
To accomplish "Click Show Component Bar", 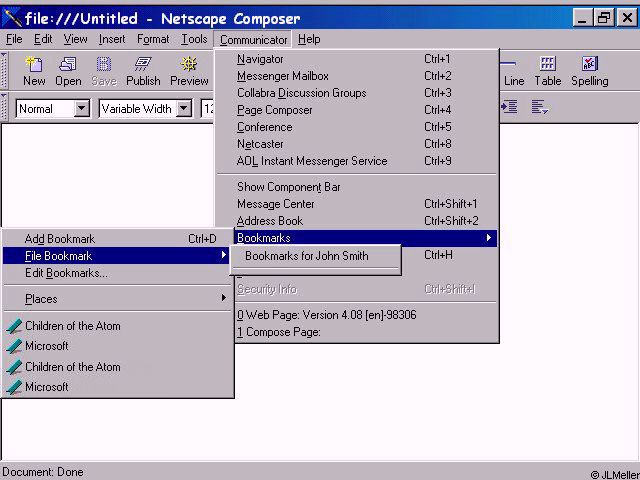I will point(357,187).
